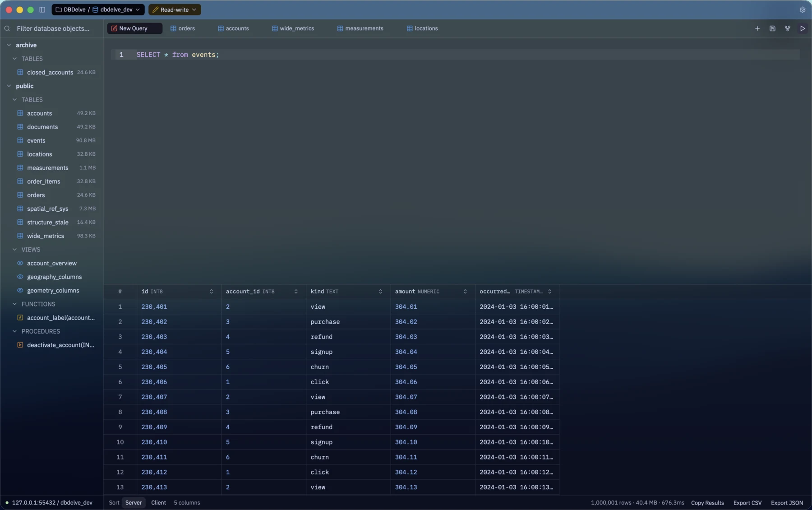
Task: Sort by amount column arrows
Action: pos(465,292)
